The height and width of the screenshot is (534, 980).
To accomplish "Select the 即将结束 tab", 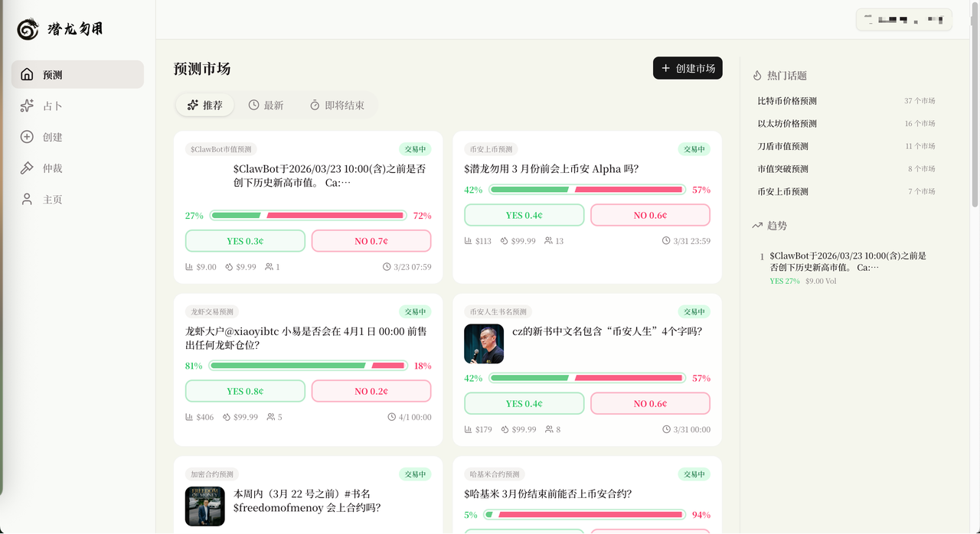I will (x=337, y=105).
